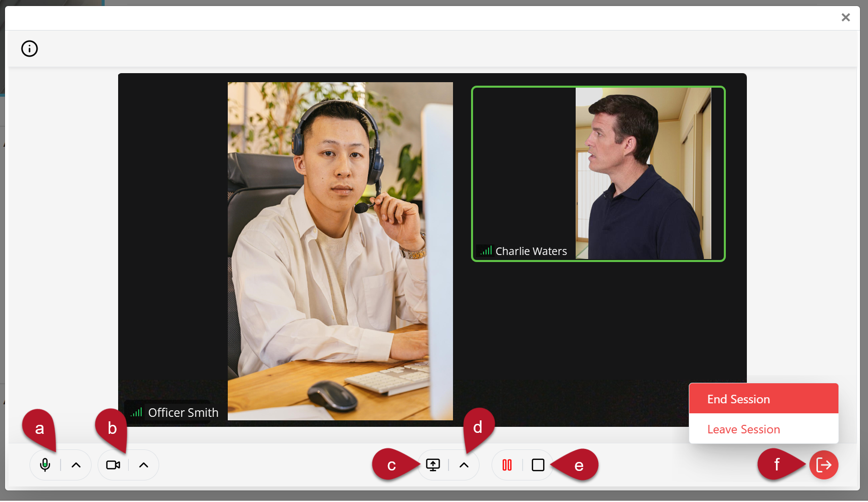Viewport: 868px width, 502px height.
Task: Close the video session window
Action: click(x=845, y=18)
